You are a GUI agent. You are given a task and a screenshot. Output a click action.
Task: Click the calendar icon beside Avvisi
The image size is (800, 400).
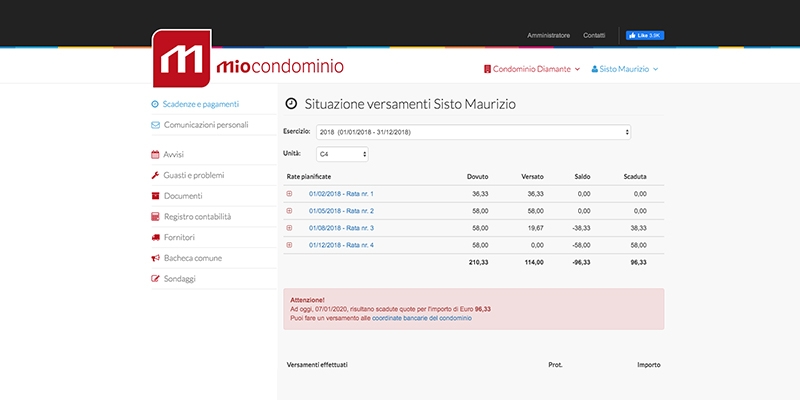(x=156, y=155)
